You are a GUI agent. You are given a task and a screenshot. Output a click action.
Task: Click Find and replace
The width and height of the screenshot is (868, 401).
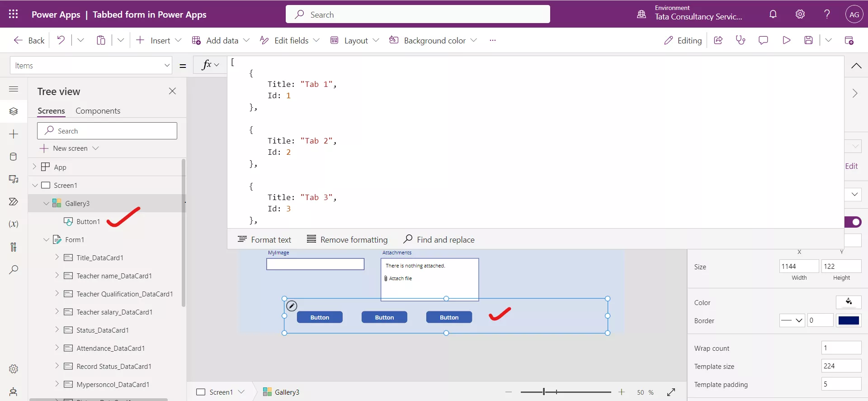pos(439,239)
